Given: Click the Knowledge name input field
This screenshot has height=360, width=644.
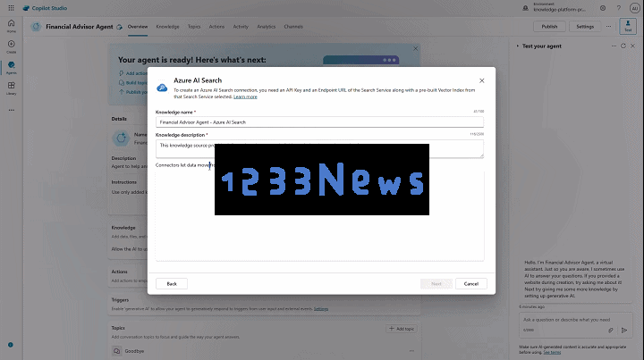Looking at the screenshot, I should point(319,122).
